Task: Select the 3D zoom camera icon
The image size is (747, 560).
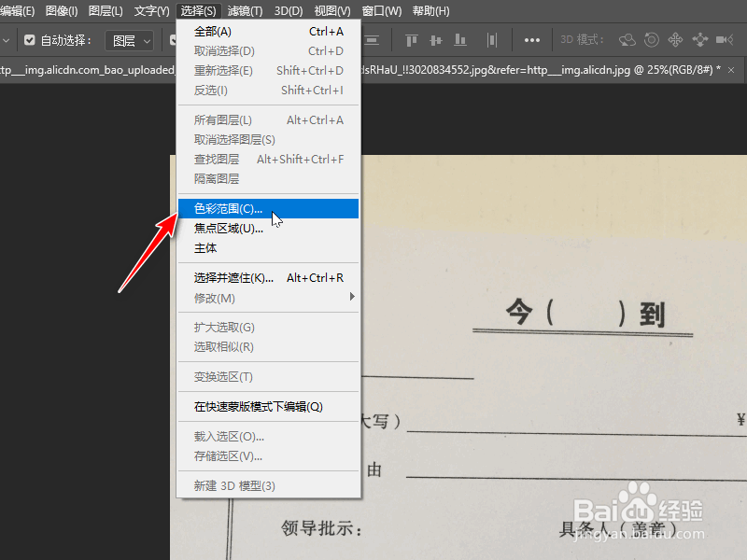Action: [x=725, y=40]
